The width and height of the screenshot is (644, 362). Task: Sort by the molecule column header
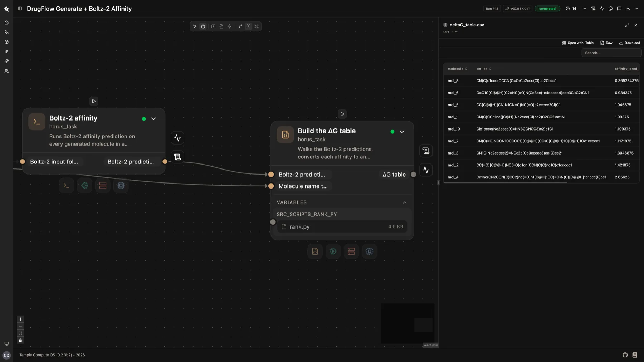tap(457, 69)
